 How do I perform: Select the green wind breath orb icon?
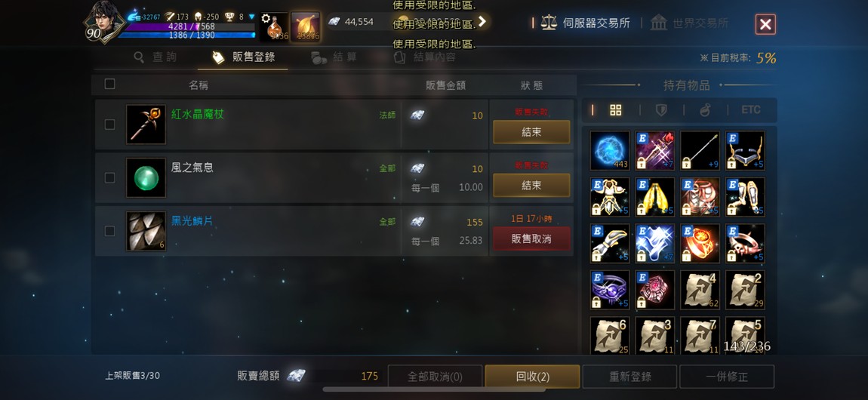[146, 177]
